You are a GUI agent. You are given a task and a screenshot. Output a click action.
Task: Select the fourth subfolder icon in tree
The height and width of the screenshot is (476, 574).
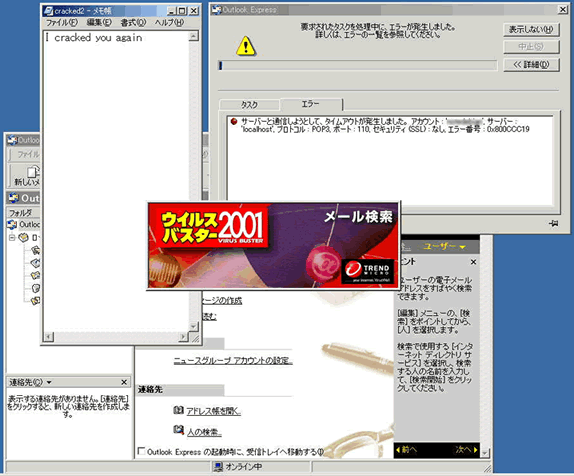point(36,288)
